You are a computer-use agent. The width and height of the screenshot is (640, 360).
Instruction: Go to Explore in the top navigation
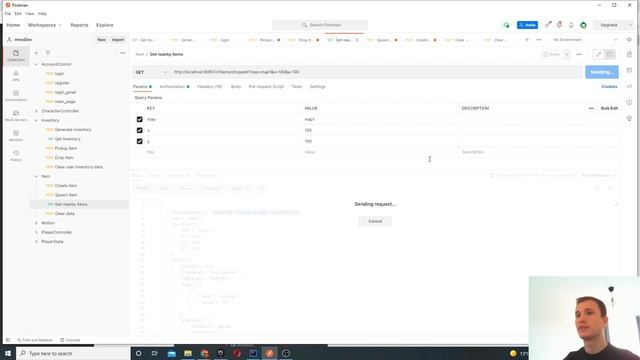click(104, 25)
